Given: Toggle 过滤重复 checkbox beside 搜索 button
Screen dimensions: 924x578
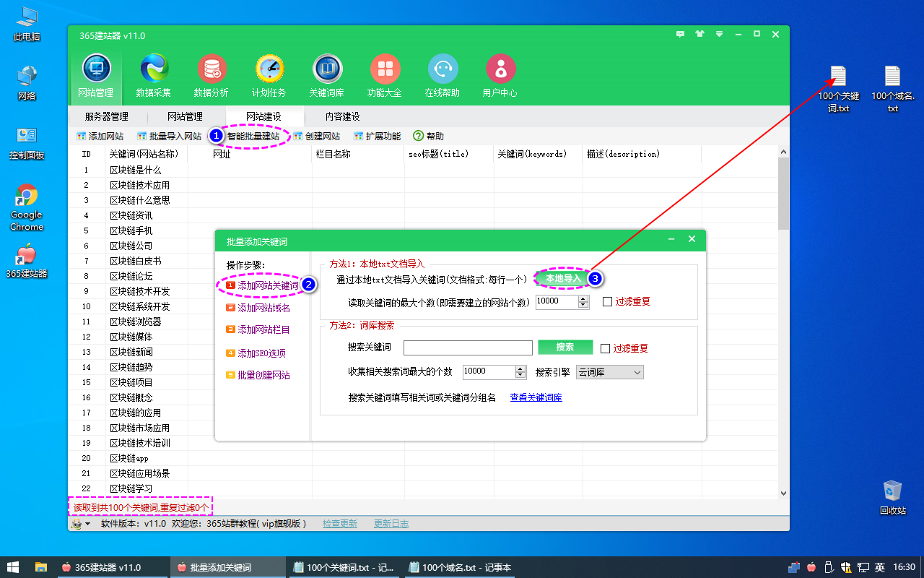Looking at the screenshot, I should coord(605,348).
